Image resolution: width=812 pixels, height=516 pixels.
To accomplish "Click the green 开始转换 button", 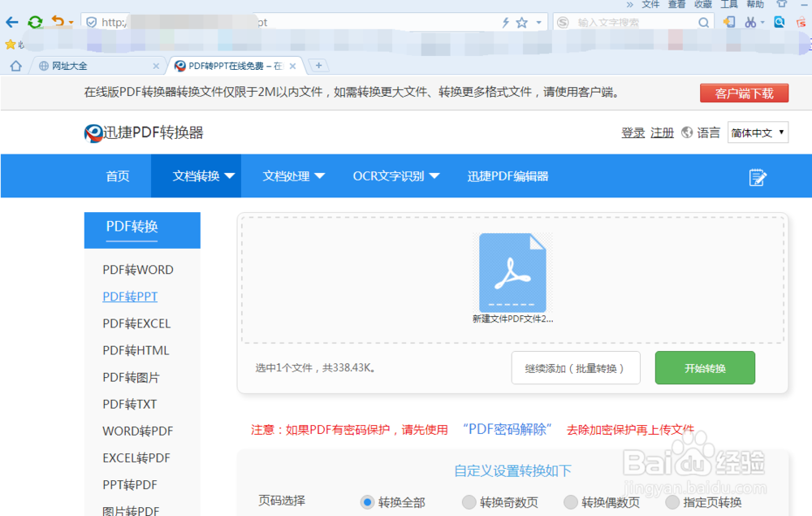I will pyautogui.click(x=705, y=367).
